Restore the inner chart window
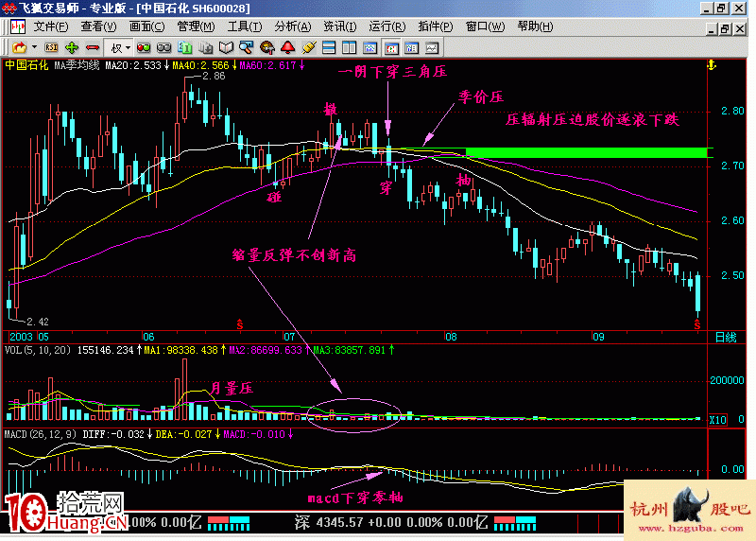Screen dimensions: 756x541 tap(725, 29)
